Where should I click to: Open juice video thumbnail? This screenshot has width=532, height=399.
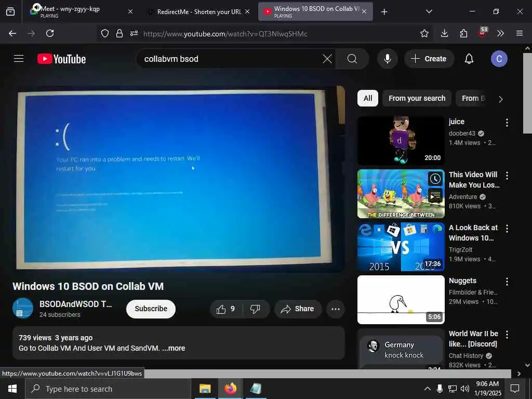[401, 141]
